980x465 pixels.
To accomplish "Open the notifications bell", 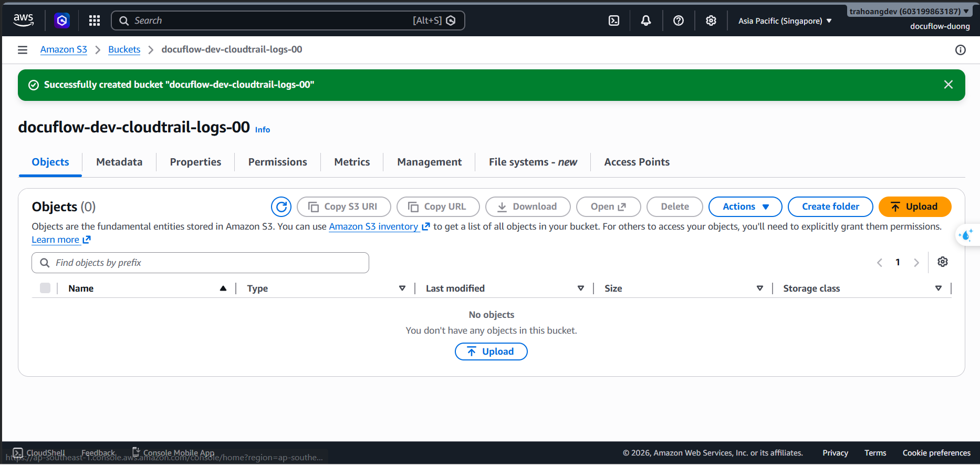I will click(646, 20).
